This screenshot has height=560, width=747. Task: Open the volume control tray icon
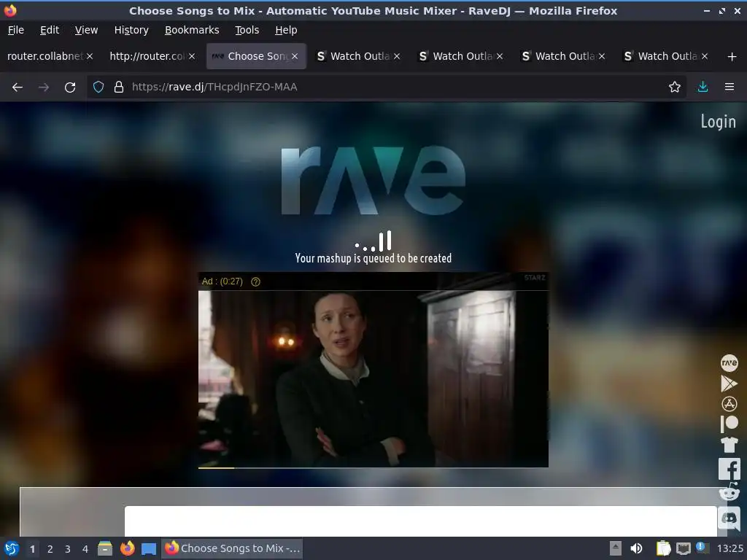636,548
